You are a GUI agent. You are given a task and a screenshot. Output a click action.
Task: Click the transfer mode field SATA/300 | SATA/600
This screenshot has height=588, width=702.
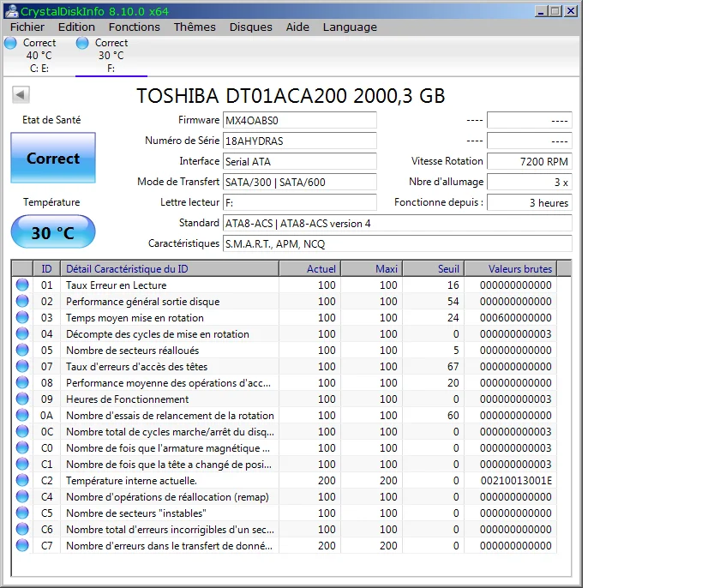[x=299, y=182]
